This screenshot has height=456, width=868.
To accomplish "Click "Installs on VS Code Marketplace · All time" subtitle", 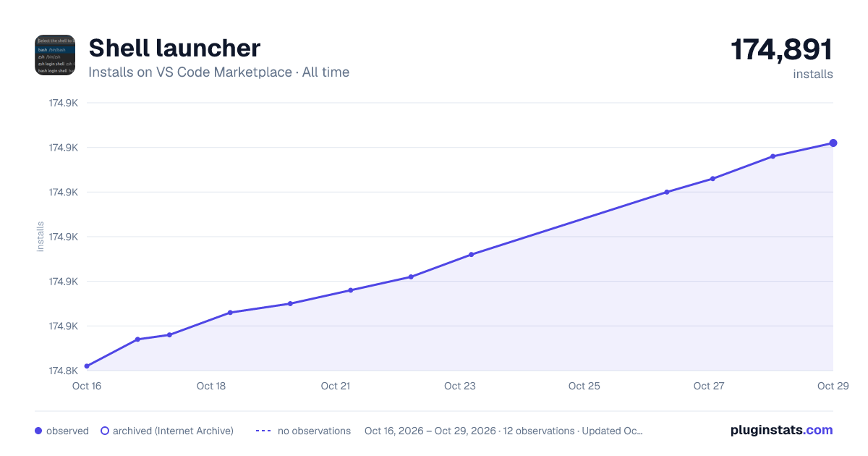I will pyautogui.click(x=218, y=72).
